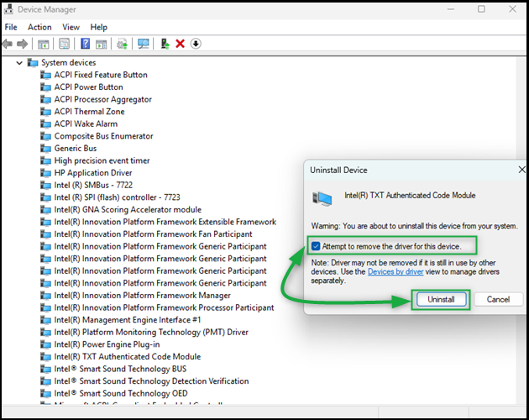
Task: Open the Action menu
Action: tap(39, 27)
